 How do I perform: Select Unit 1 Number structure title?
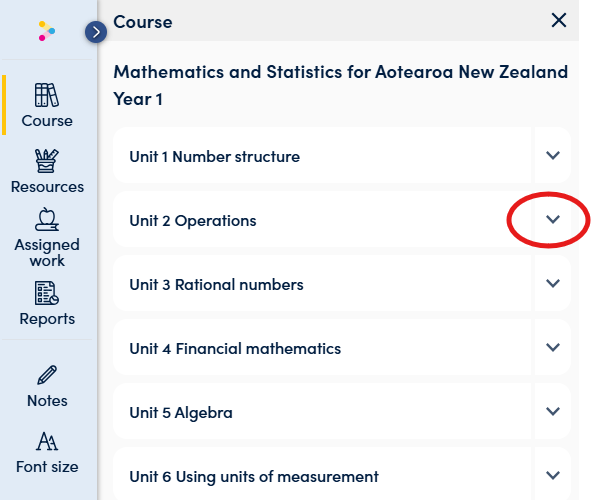214,156
